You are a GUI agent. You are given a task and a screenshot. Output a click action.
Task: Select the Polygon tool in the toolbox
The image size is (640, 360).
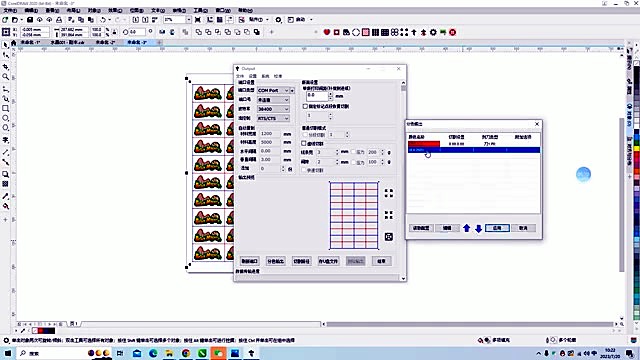point(5,128)
